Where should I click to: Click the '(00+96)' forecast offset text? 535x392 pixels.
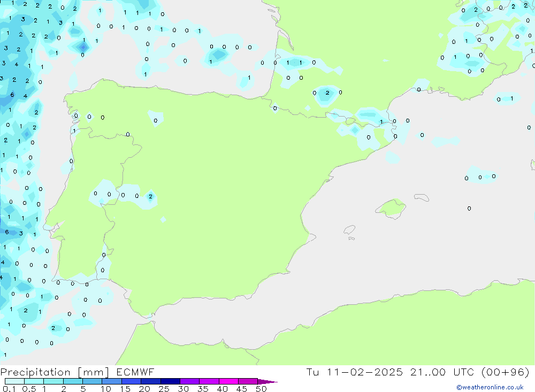[506, 372]
